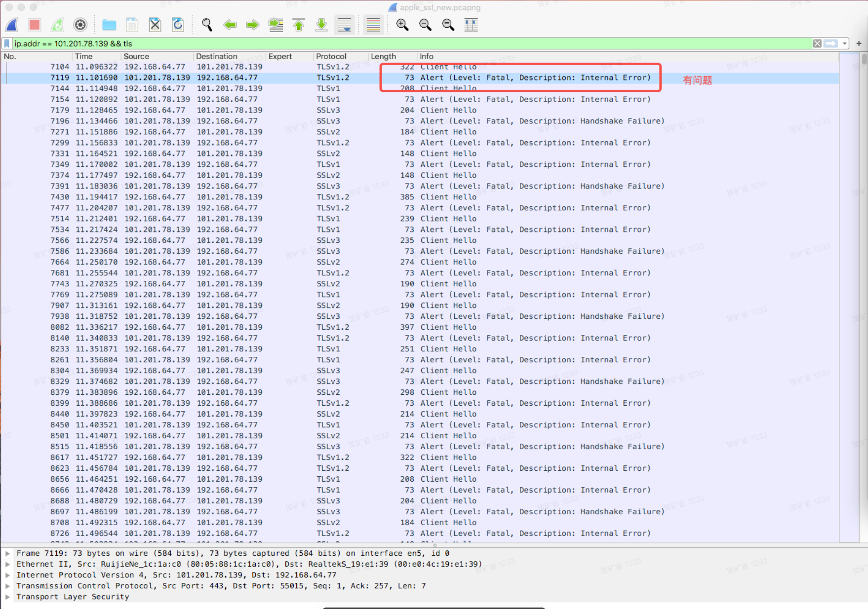
Task: Restart the current capture
Action: [58, 25]
